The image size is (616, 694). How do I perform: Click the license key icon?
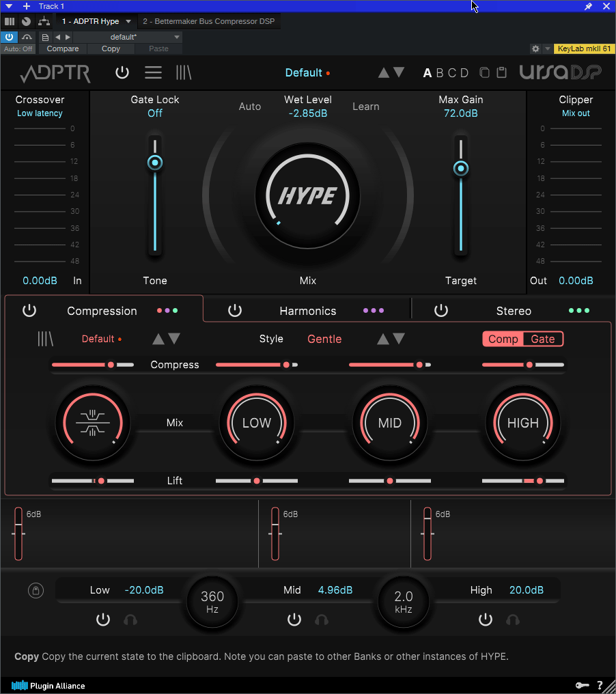point(583,686)
